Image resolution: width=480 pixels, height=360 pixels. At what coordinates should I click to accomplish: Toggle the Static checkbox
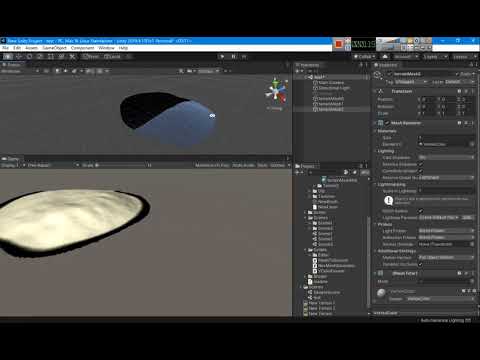(458, 74)
